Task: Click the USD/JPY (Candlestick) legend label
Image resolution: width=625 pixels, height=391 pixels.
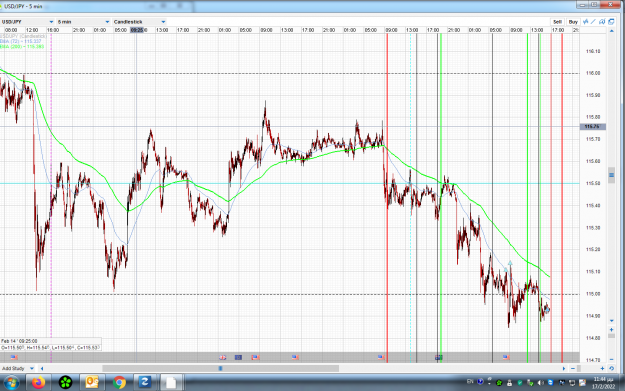Action: point(24,36)
